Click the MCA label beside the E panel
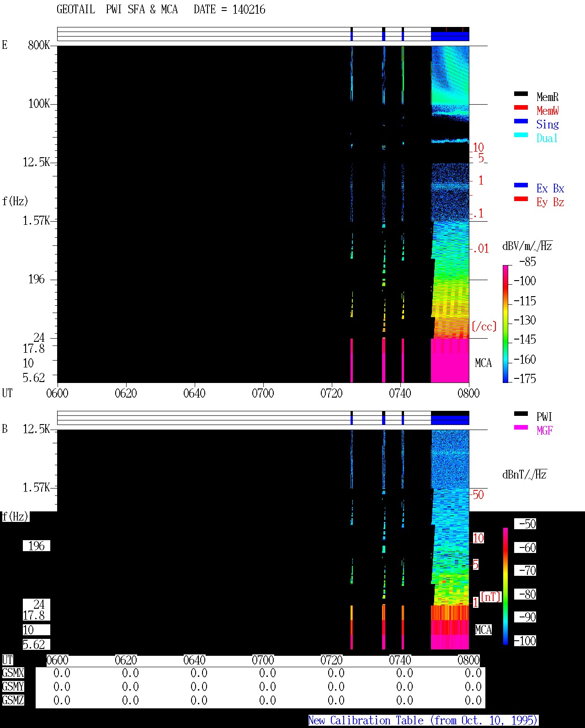585x728 pixels. [x=484, y=363]
